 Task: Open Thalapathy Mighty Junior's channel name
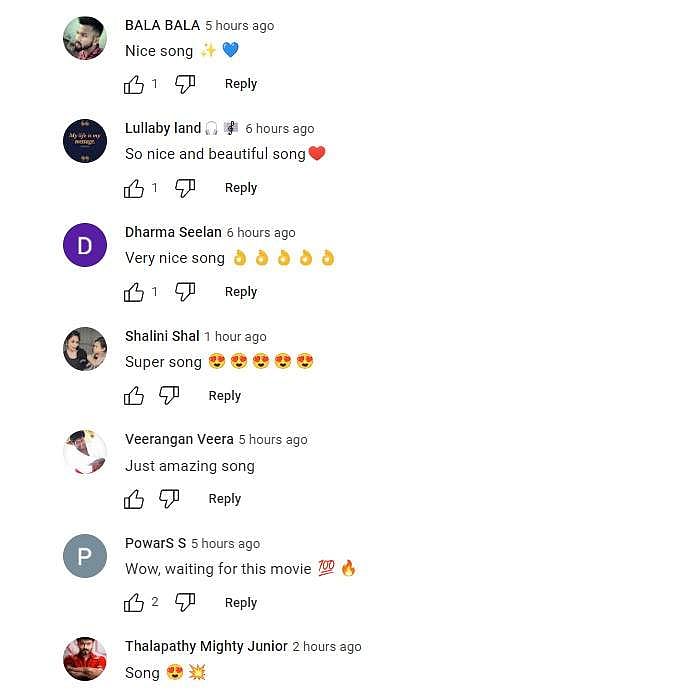(x=206, y=646)
